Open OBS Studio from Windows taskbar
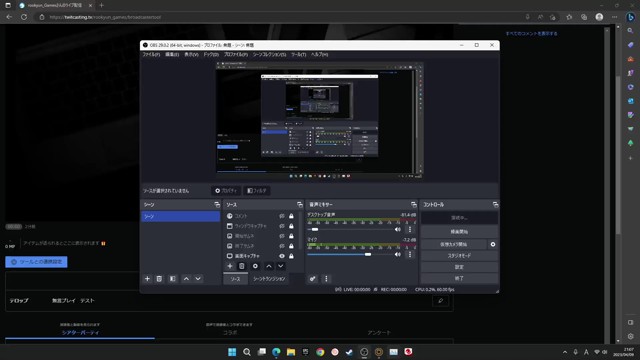The image size is (640, 360). coord(364,352)
